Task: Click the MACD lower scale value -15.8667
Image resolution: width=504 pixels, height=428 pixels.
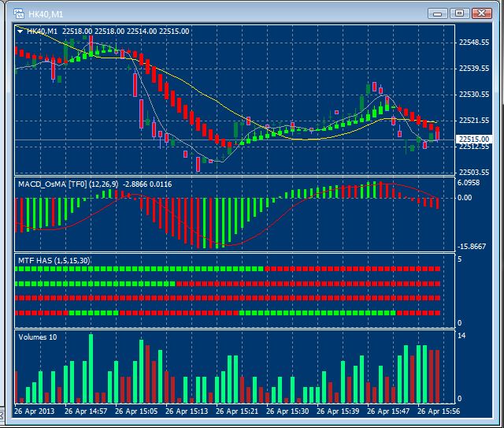Action: click(472, 247)
